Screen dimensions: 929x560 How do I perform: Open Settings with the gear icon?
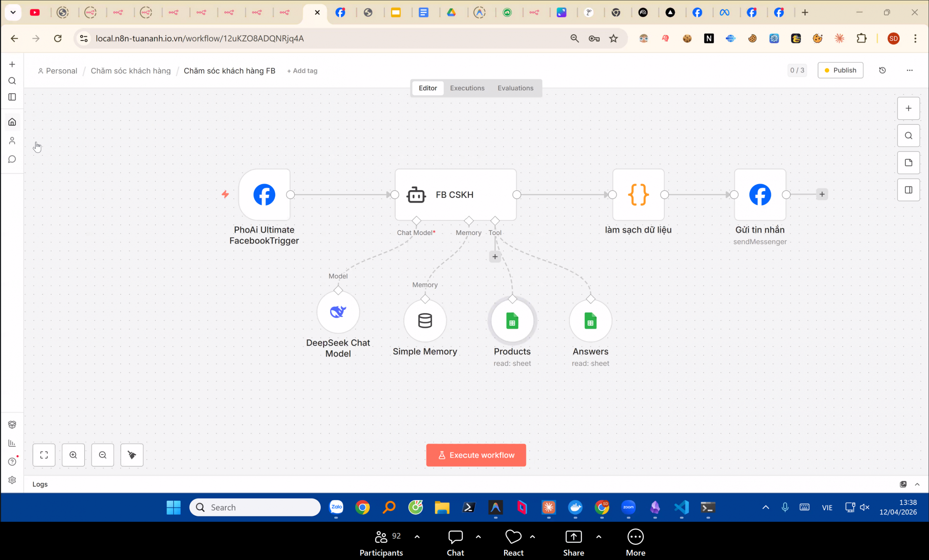tap(12, 480)
